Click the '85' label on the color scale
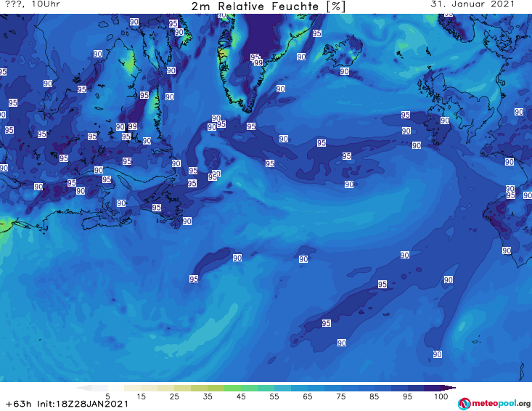Image resolution: width=532 pixels, height=411 pixels. 374,396
